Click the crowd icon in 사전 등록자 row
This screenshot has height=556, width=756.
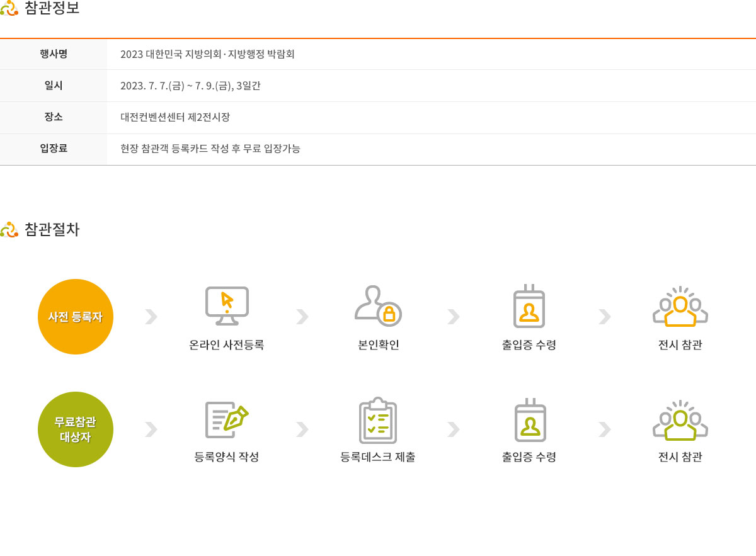680,307
